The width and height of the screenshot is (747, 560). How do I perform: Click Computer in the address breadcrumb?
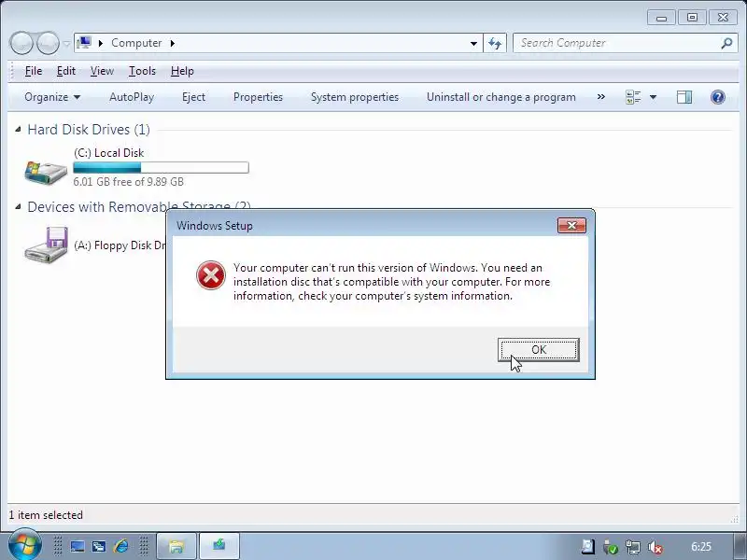[x=136, y=43]
